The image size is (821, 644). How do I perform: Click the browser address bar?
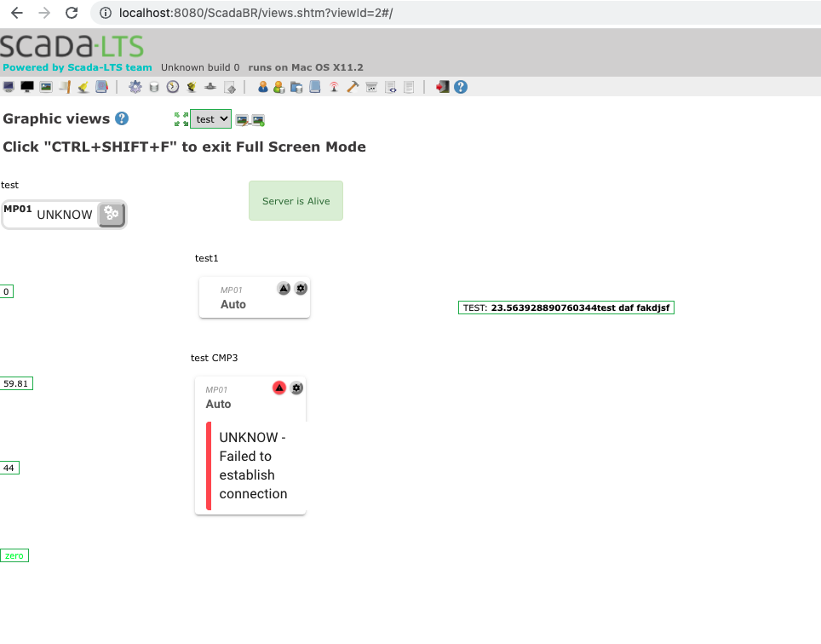[341, 14]
